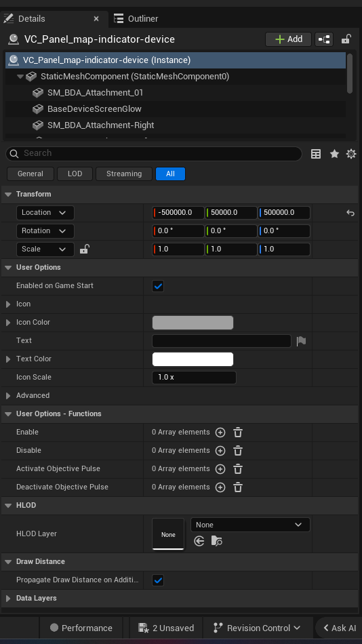Click the Rotation Z value field
The width and height of the screenshot is (362, 644).
click(x=284, y=230)
